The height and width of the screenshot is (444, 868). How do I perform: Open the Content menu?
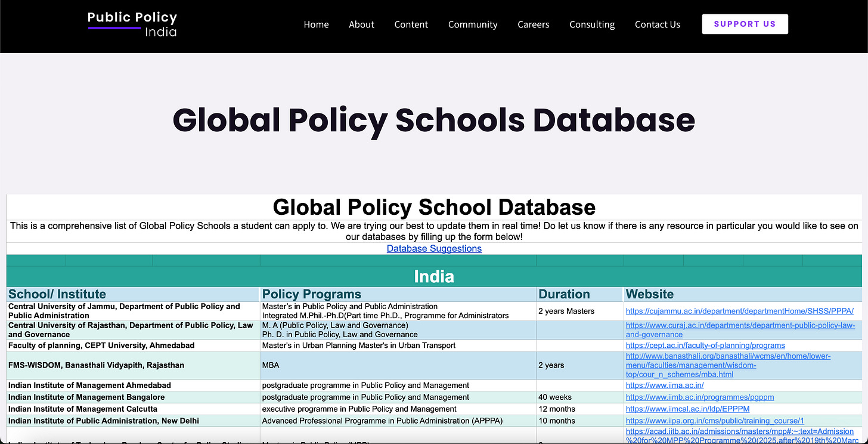pyautogui.click(x=411, y=24)
